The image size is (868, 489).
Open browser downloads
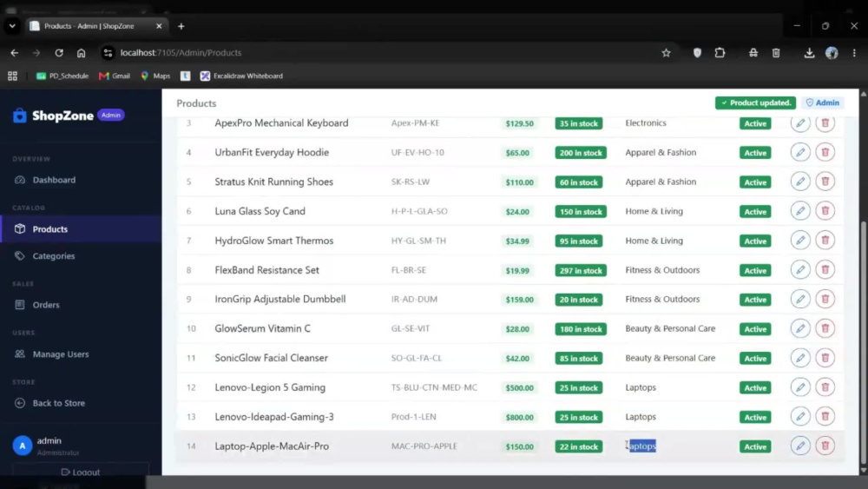click(x=809, y=53)
